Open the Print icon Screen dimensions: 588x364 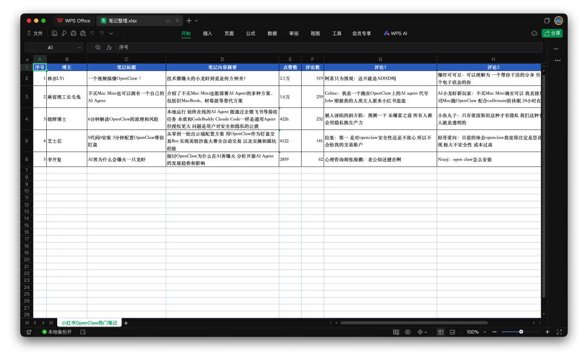[73, 33]
